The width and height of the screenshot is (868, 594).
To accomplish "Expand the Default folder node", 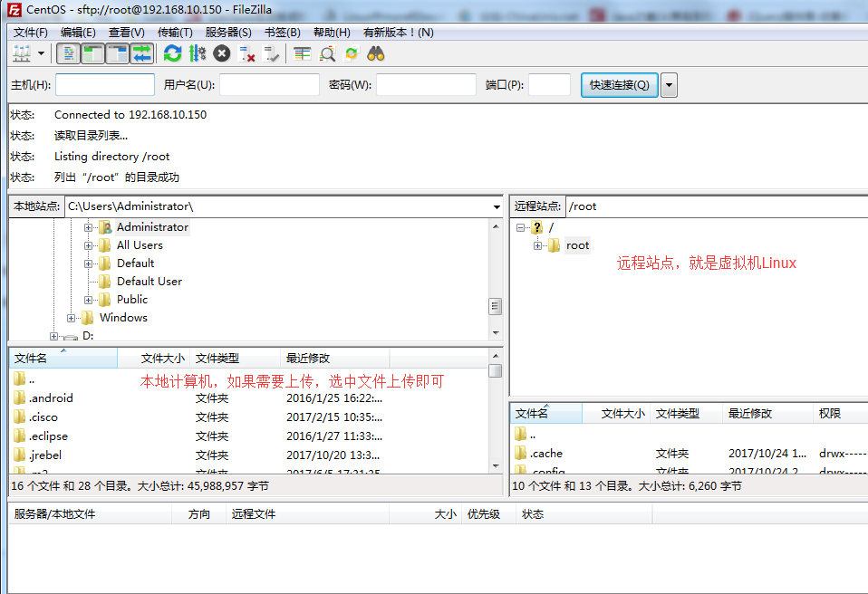I will pyautogui.click(x=88, y=263).
